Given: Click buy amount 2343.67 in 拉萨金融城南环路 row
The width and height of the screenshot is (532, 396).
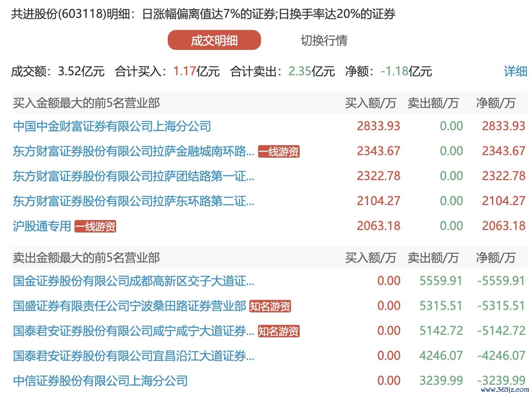Looking at the screenshot, I should coord(378,151).
